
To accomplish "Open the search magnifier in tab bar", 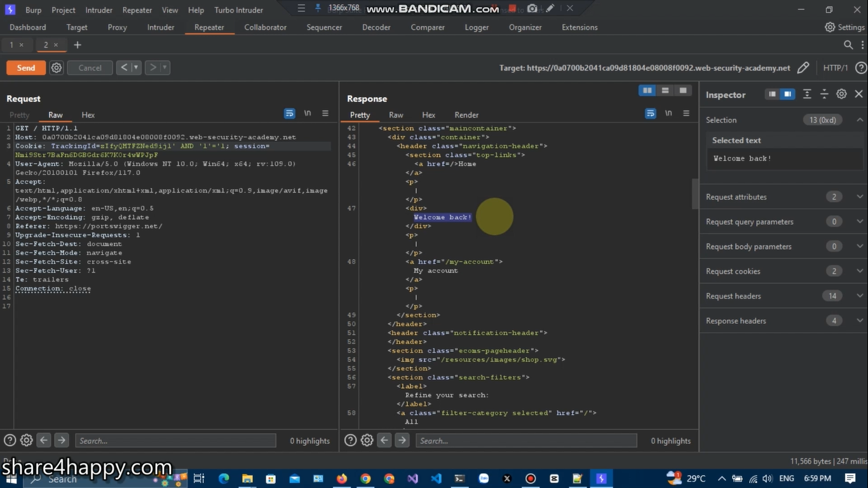I will (x=848, y=45).
